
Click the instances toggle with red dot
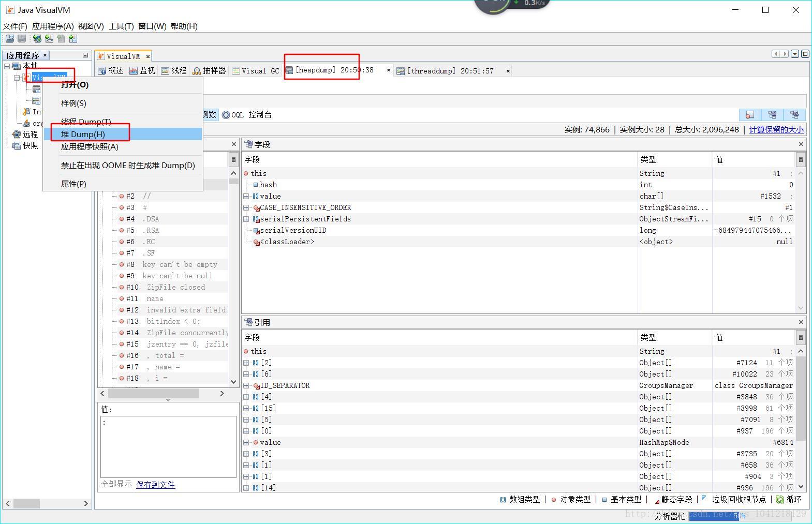click(x=750, y=114)
